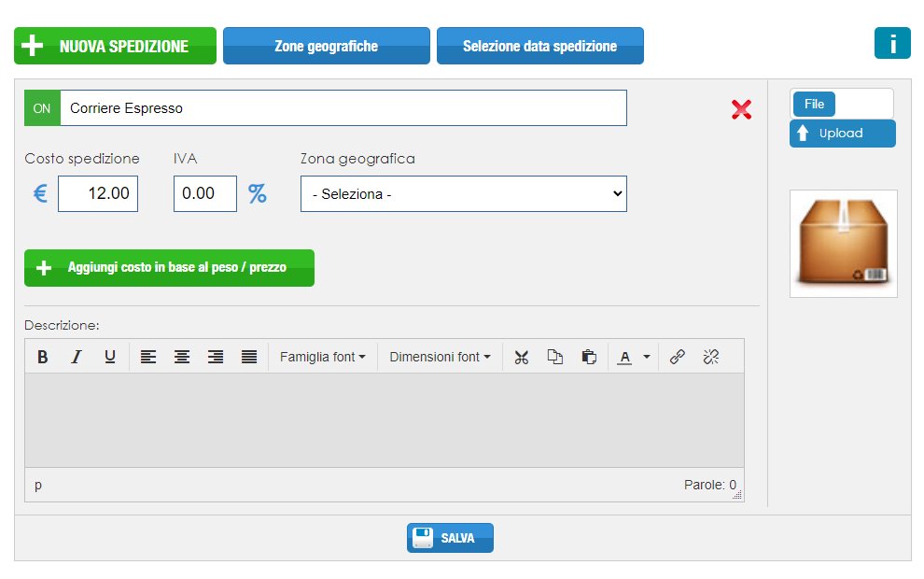Align text left in description editor
The height and width of the screenshot is (579, 924).
pyautogui.click(x=147, y=357)
